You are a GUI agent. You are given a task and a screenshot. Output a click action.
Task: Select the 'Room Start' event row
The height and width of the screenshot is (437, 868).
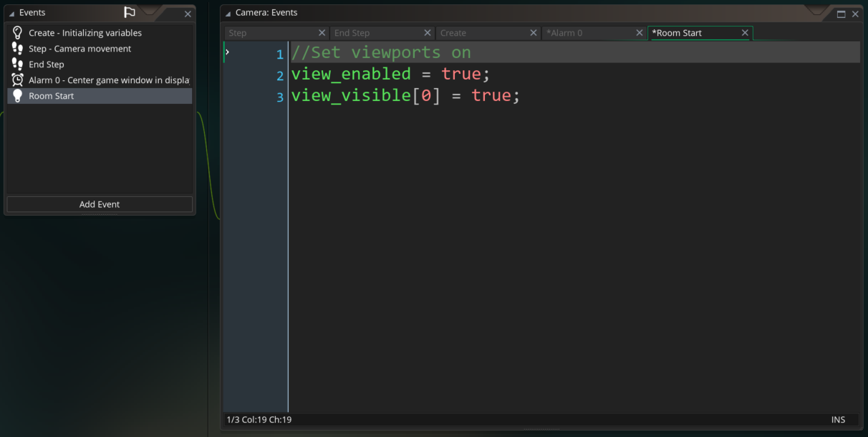(x=100, y=96)
